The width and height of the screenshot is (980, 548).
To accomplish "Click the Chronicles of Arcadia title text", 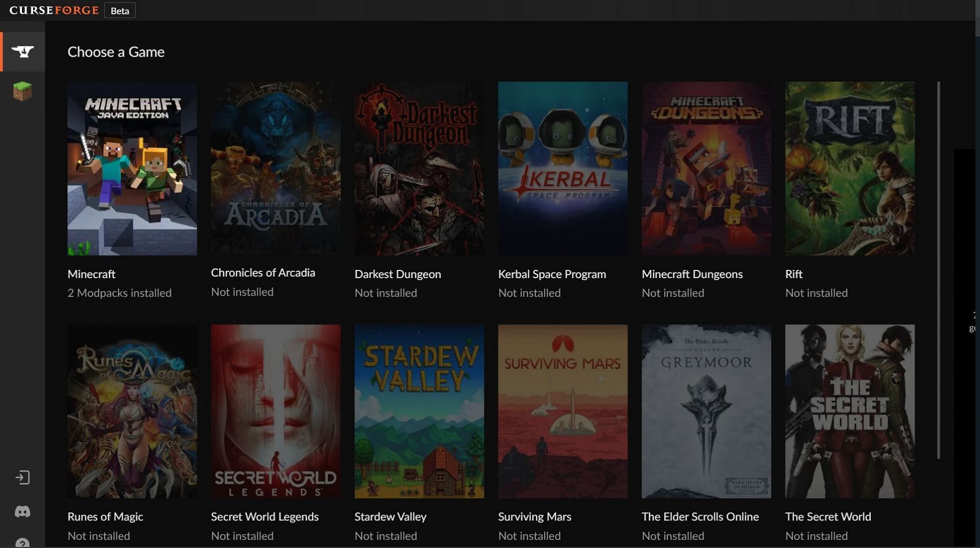I will click(263, 272).
